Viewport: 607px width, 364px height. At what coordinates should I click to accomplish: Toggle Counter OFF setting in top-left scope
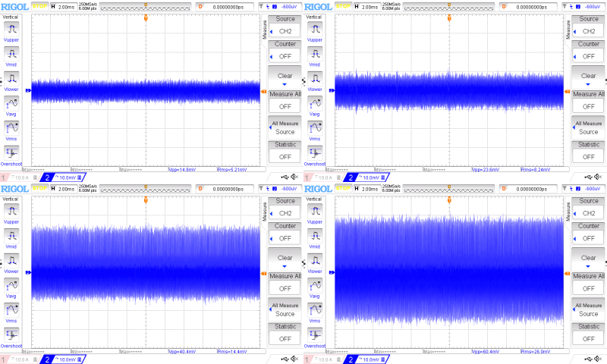(x=285, y=56)
